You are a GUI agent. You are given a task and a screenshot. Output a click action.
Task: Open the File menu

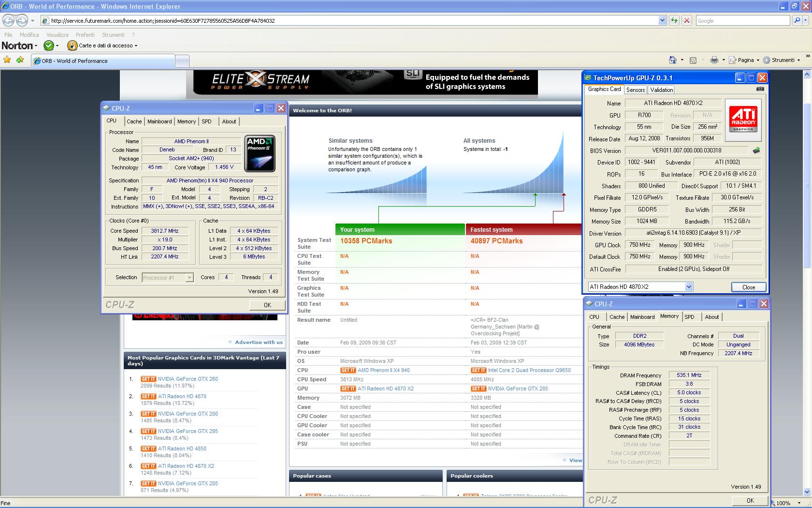pos(8,35)
